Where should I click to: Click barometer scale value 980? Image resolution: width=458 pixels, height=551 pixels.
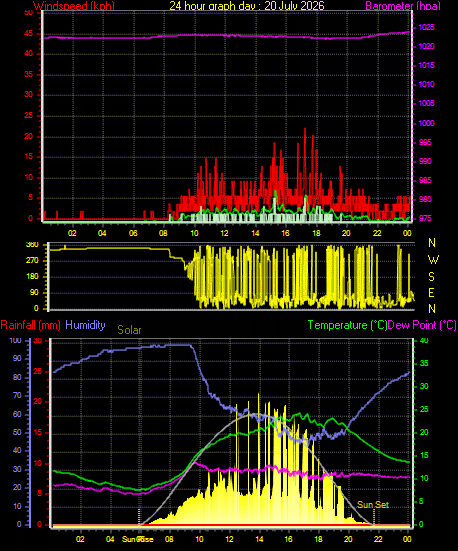[x=425, y=199]
